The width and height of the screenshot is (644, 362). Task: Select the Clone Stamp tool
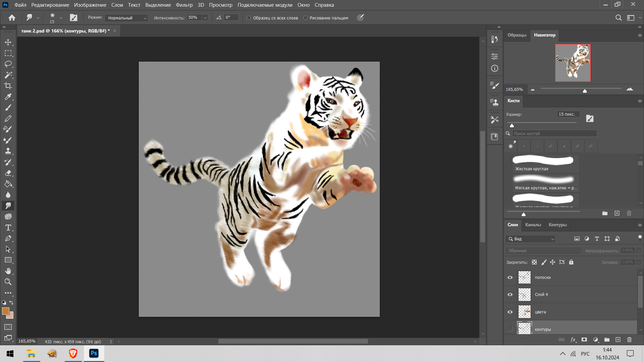point(8,151)
